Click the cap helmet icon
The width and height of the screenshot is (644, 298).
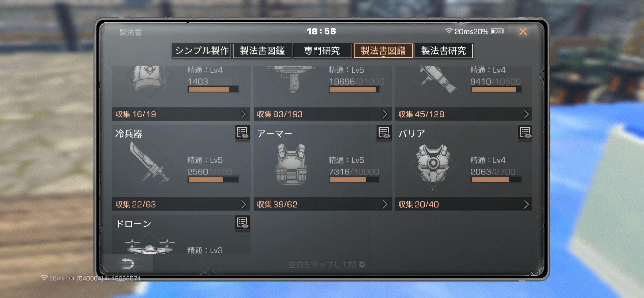[x=150, y=78]
